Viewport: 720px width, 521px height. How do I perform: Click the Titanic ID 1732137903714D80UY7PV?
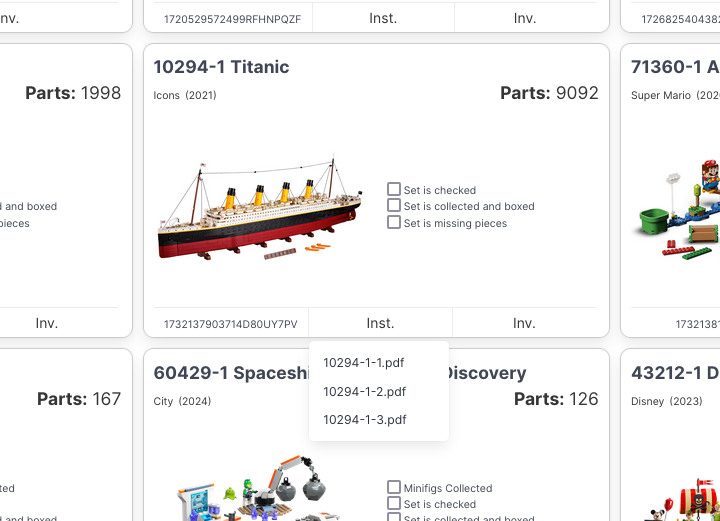230,324
